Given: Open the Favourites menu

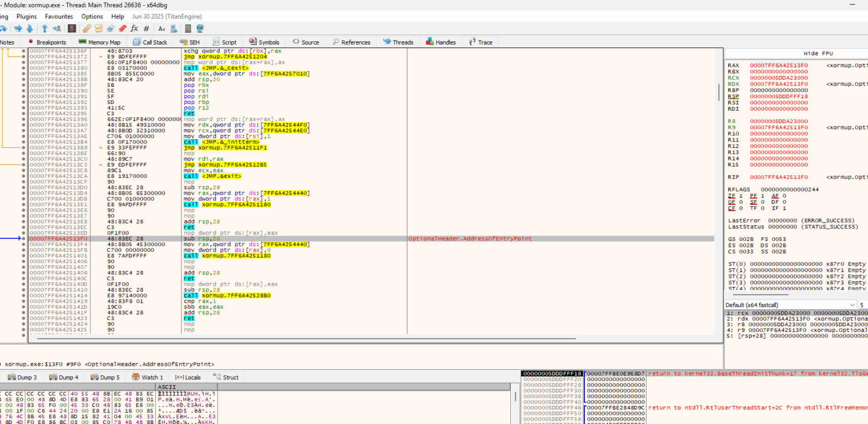Looking at the screenshot, I should click(59, 16).
